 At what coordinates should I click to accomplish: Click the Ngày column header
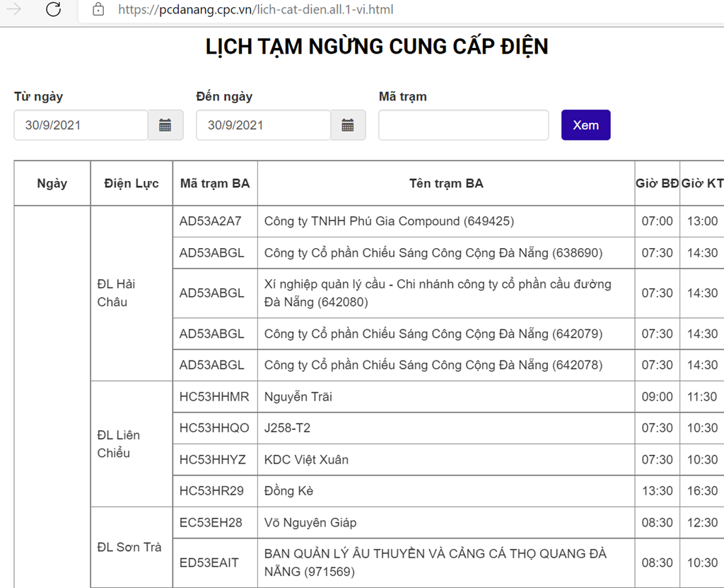52,183
